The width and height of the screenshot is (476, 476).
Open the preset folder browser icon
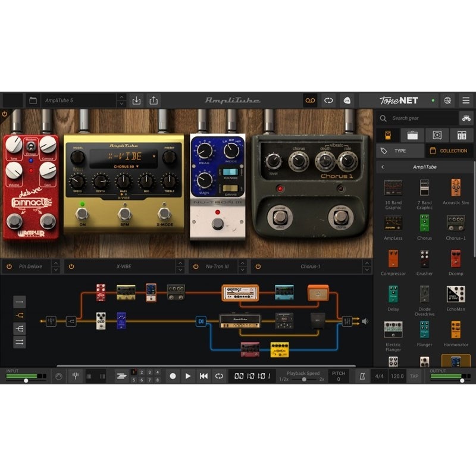tap(33, 101)
